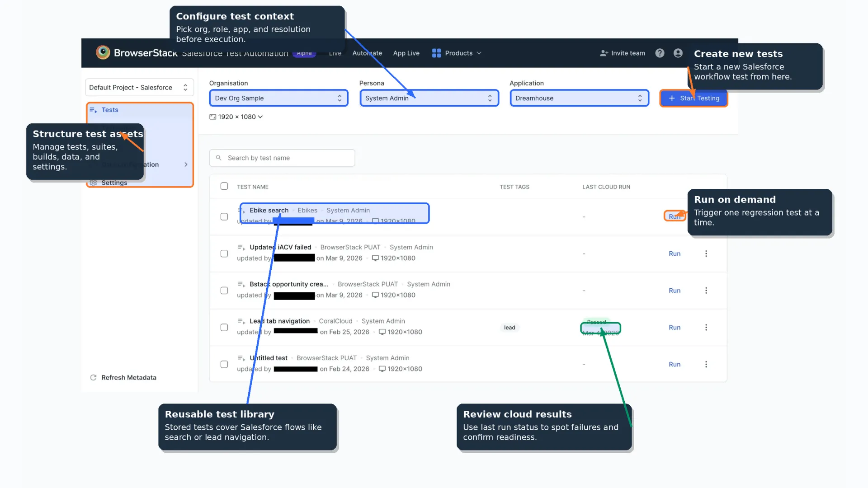Check the Updated iACV failed checkbox
Image resolution: width=868 pixels, height=488 pixels.
(224, 253)
